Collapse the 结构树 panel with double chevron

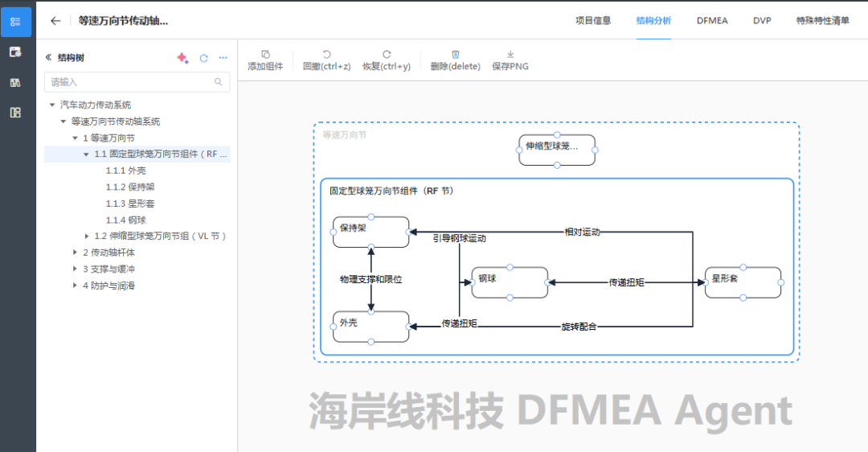[x=48, y=57]
